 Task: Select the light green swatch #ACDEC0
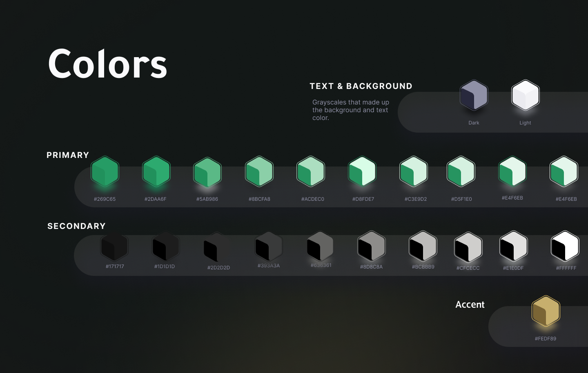tap(311, 171)
